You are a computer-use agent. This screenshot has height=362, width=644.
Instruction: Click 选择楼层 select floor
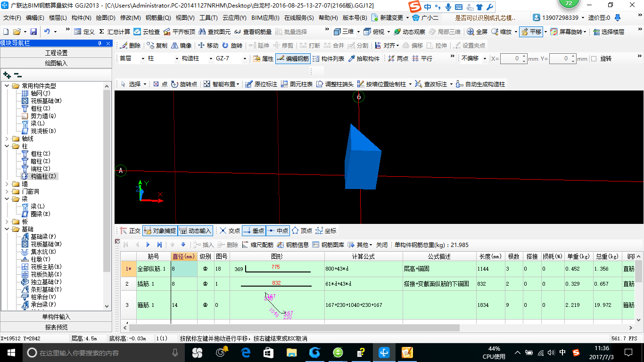609,32
